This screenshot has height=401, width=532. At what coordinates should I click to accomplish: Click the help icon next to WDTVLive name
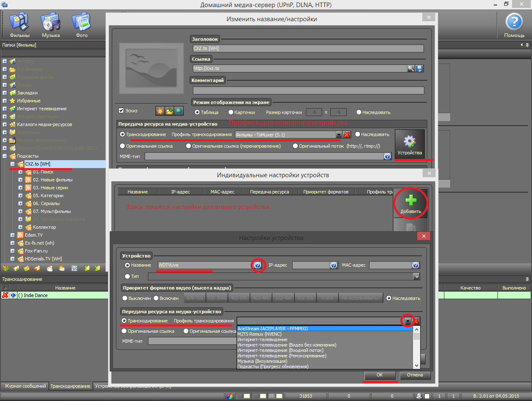pyautogui.click(x=258, y=265)
